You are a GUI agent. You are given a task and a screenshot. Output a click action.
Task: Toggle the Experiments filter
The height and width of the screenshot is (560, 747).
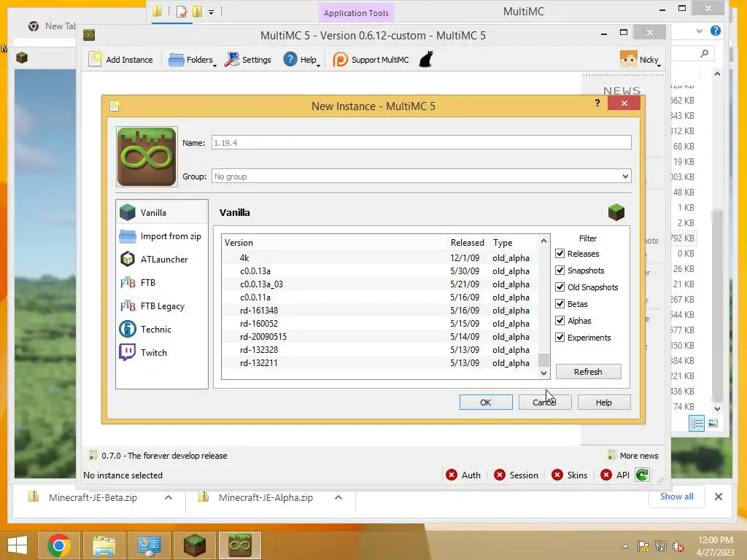click(560, 337)
